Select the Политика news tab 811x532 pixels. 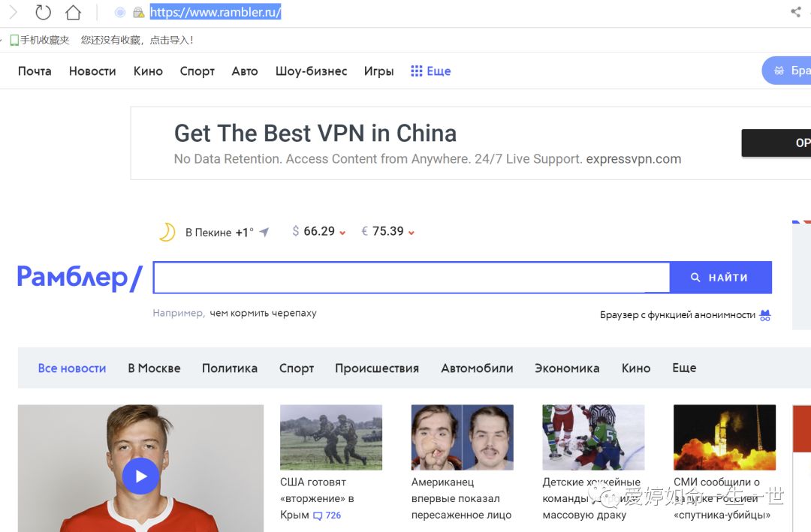(x=230, y=368)
